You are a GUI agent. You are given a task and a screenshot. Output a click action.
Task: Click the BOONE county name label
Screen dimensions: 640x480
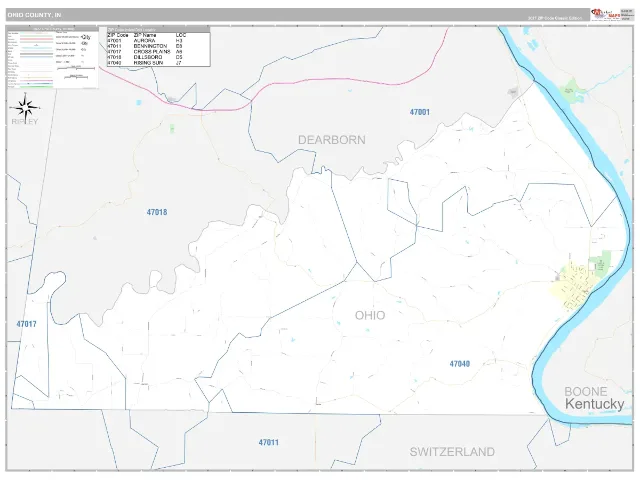coord(586,392)
